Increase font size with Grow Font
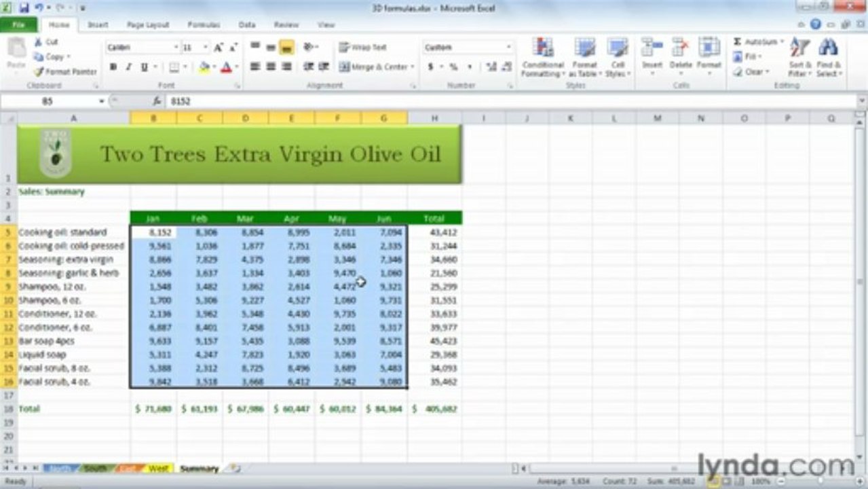Screen dimensions: 868x489 click(x=219, y=48)
